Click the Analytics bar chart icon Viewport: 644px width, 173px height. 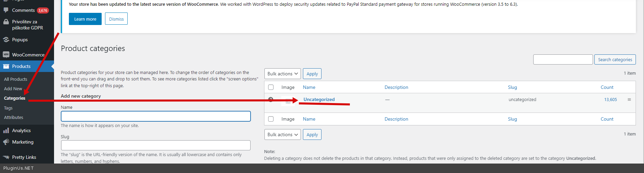pos(6,130)
